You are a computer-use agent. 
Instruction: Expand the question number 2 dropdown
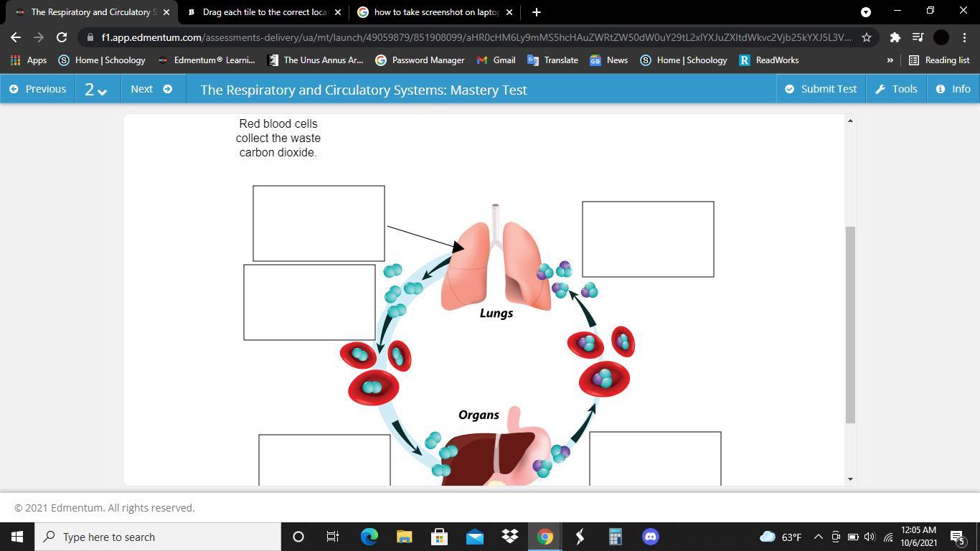click(95, 89)
